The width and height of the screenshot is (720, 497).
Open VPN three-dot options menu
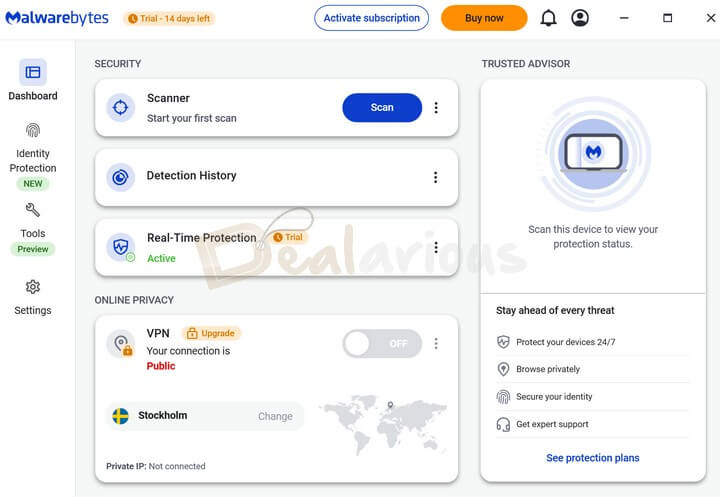[x=436, y=344]
